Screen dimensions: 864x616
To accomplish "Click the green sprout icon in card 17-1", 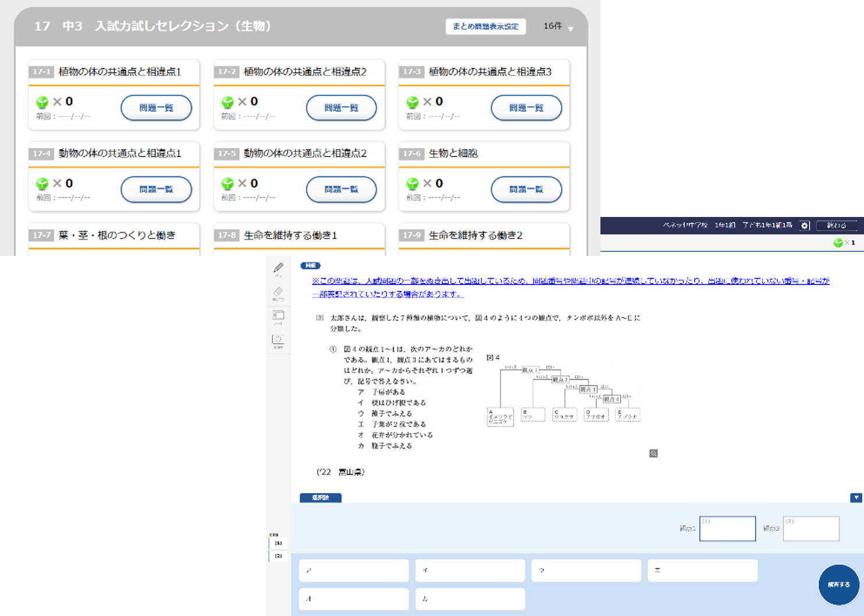I will (x=42, y=102).
